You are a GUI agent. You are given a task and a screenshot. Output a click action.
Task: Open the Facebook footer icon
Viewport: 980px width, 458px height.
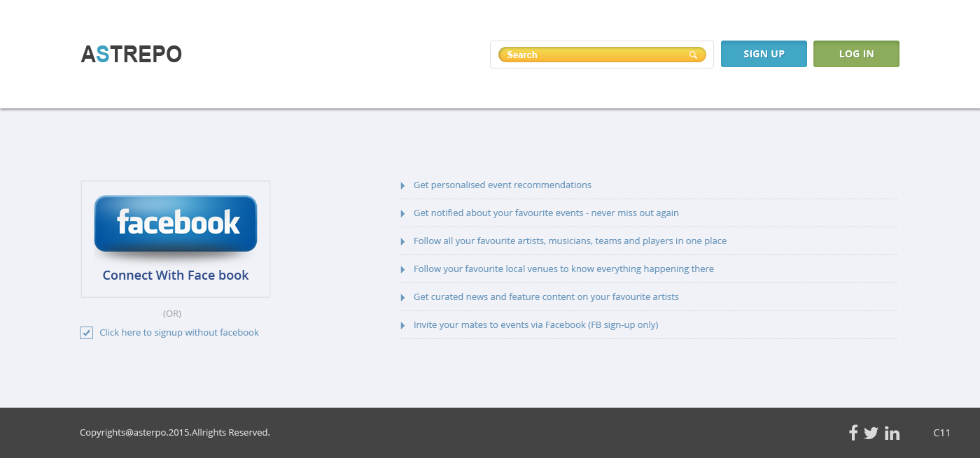click(853, 433)
